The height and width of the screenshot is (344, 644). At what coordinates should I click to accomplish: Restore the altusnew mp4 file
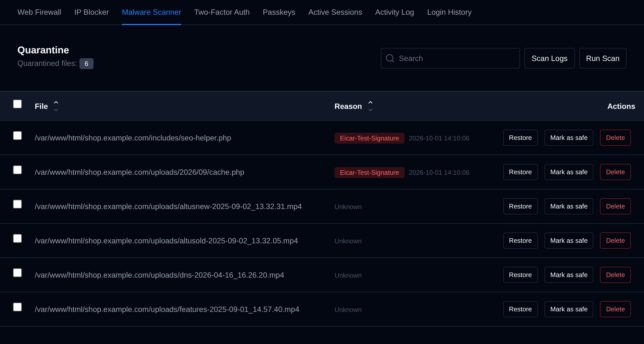tap(520, 206)
